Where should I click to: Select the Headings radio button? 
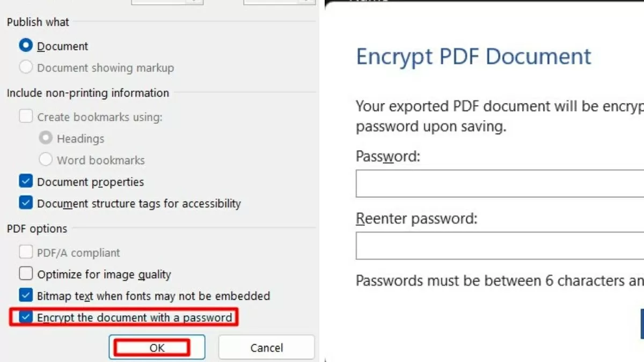[46, 138]
